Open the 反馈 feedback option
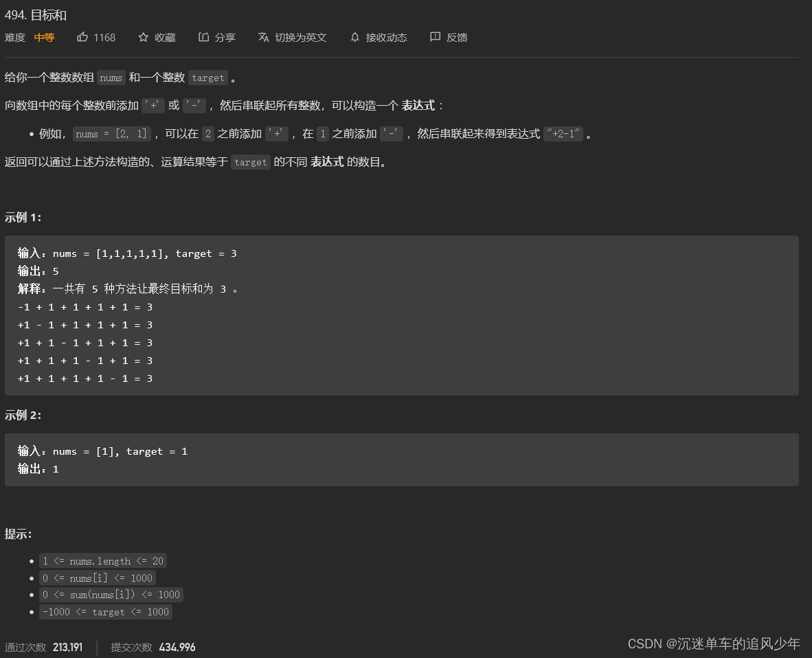 (457, 38)
